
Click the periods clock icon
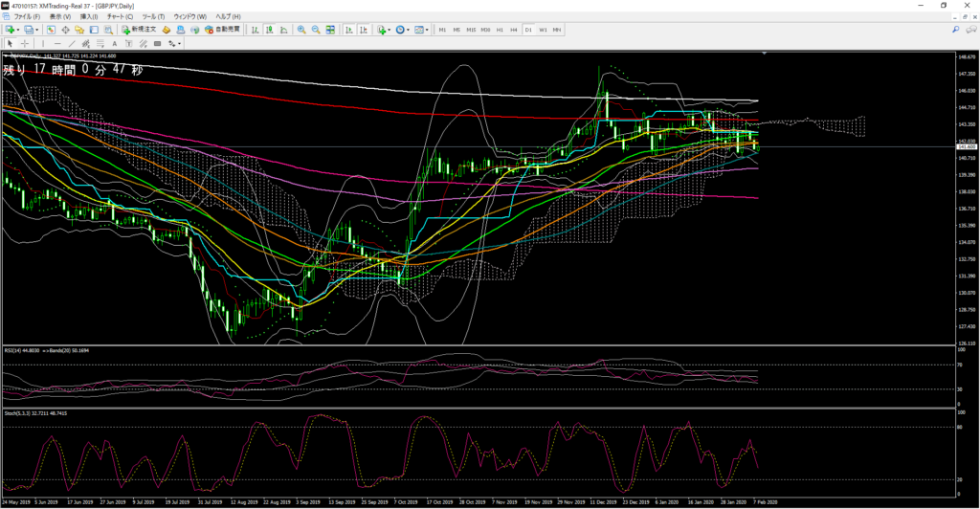pos(400,30)
